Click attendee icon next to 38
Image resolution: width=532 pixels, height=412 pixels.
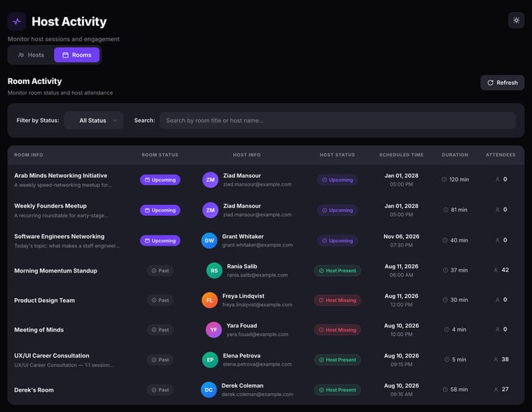(496, 359)
